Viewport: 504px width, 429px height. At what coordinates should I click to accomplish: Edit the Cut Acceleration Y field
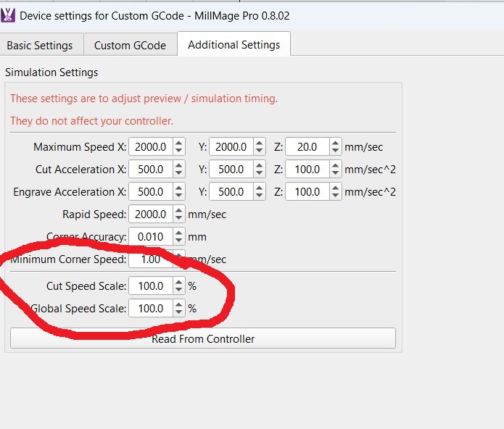click(231, 170)
